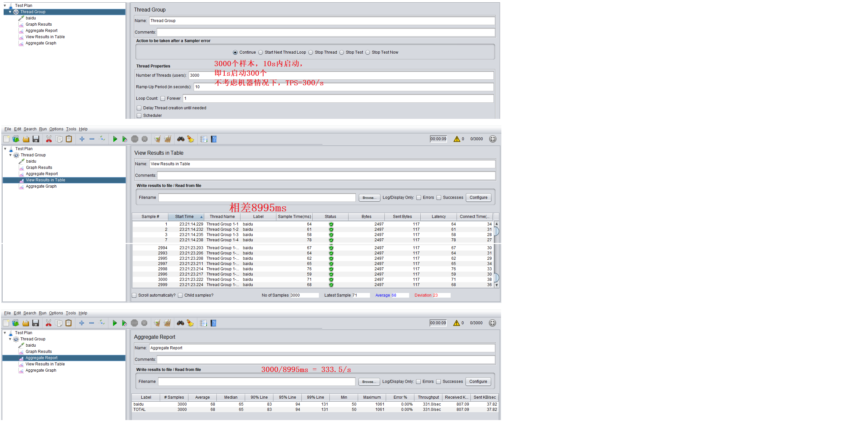Click the Clear All brooms icon above View Results in Table
The width and height of the screenshot is (868, 425).
[x=167, y=139]
